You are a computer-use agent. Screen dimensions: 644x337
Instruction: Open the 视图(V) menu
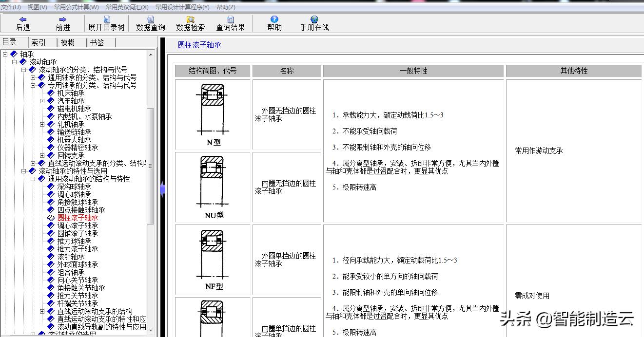[37, 7]
